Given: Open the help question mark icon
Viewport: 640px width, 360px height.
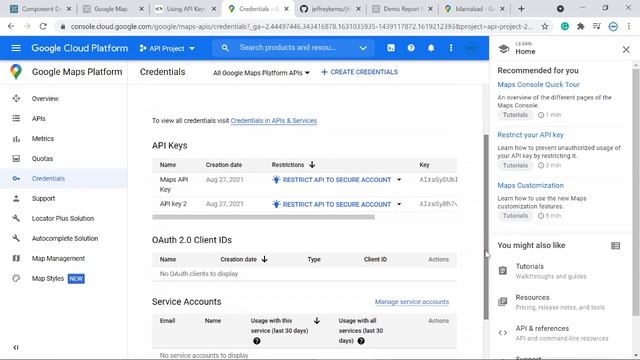Looking at the screenshot, I should pos(411,48).
